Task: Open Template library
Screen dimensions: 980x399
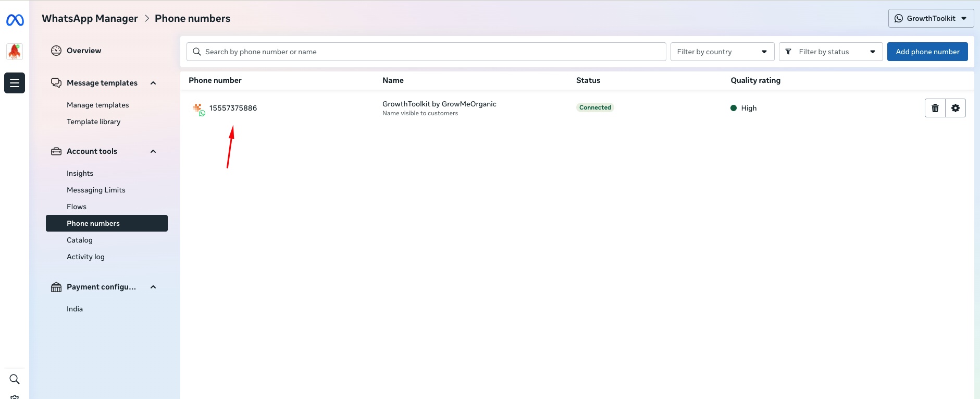Action: pyautogui.click(x=94, y=122)
